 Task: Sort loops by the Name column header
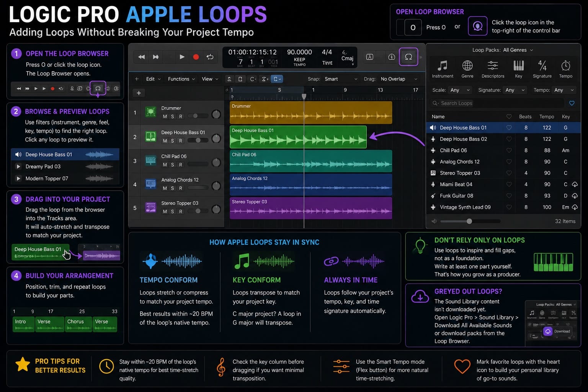click(x=438, y=117)
